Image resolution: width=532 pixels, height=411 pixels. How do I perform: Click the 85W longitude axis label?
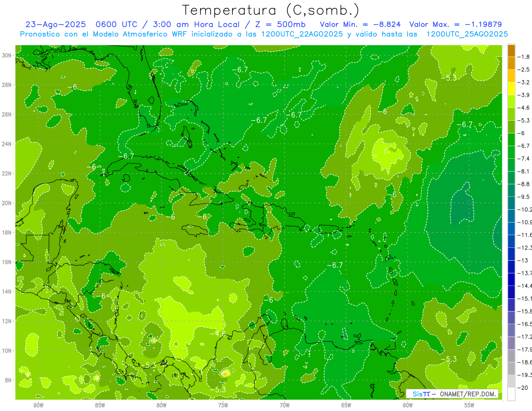point(100,406)
